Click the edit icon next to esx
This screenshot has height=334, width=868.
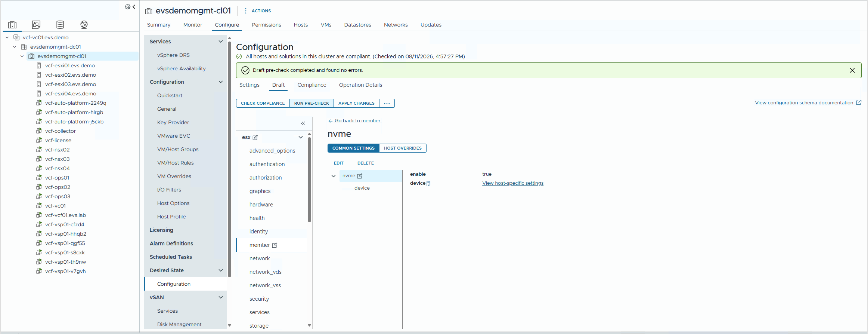(255, 138)
